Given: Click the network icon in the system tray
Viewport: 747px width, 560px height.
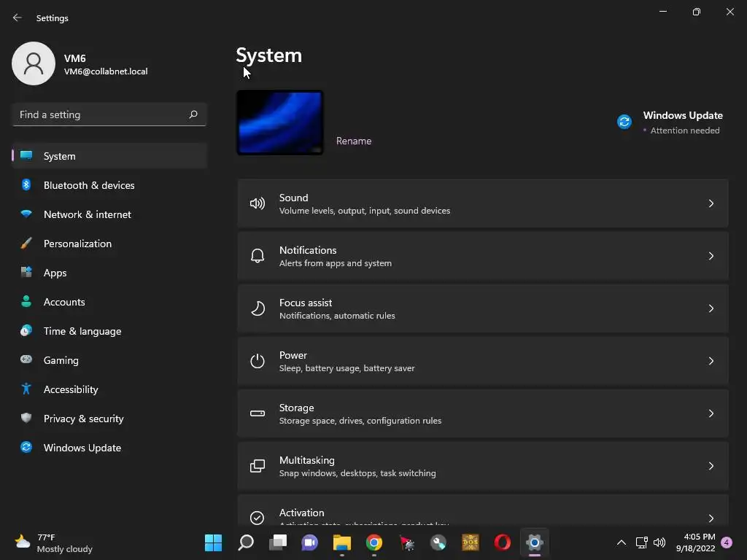Looking at the screenshot, I should [x=642, y=542].
